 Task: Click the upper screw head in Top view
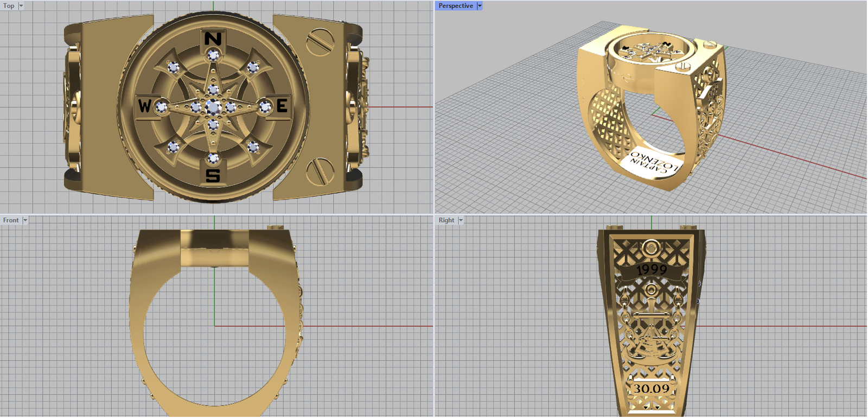pos(319,41)
